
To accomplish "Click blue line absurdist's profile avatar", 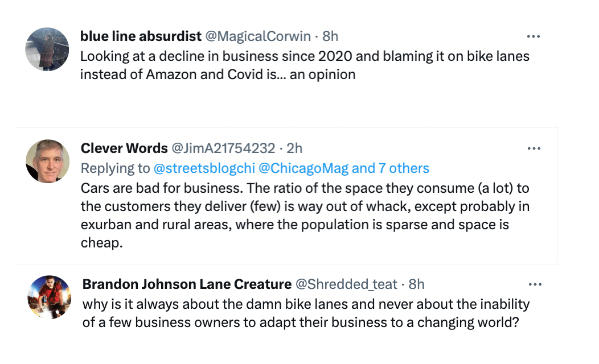I will click(47, 49).
